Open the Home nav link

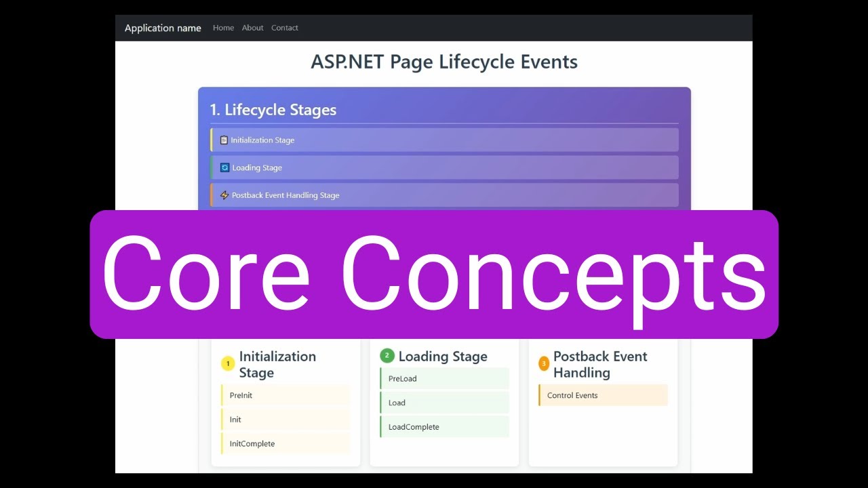pyautogui.click(x=223, y=28)
